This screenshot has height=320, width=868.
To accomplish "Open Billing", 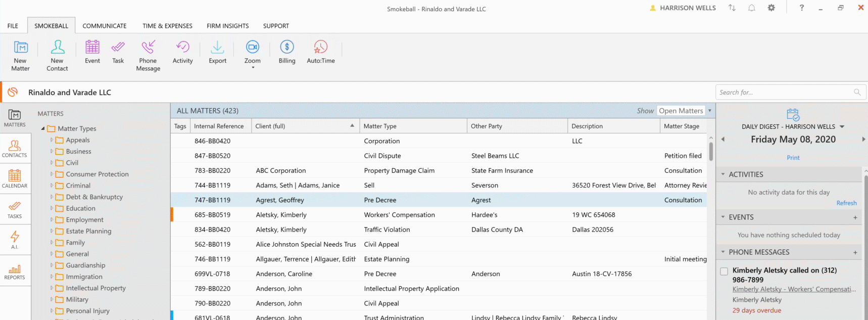I will tap(287, 52).
